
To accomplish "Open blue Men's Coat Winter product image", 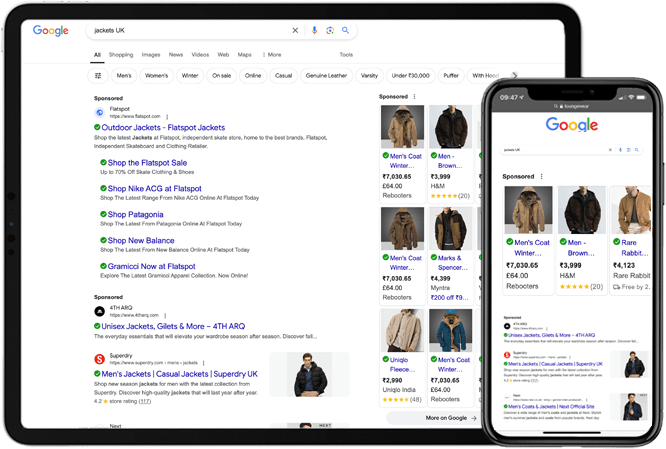I will [451, 330].
